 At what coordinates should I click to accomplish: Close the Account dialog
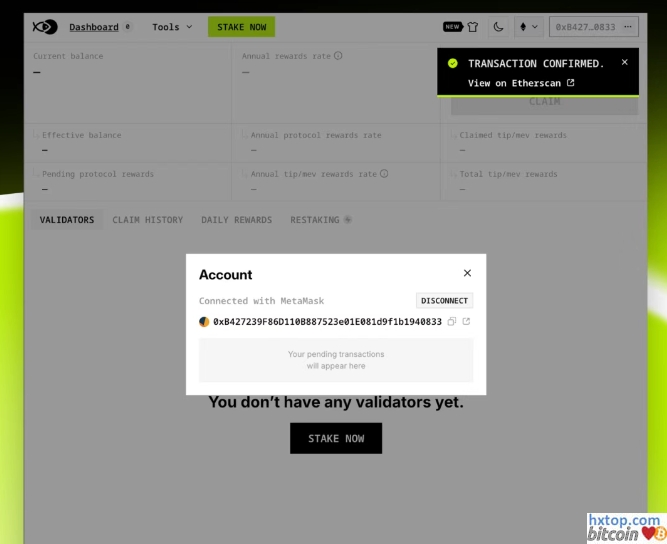(467, 273)
